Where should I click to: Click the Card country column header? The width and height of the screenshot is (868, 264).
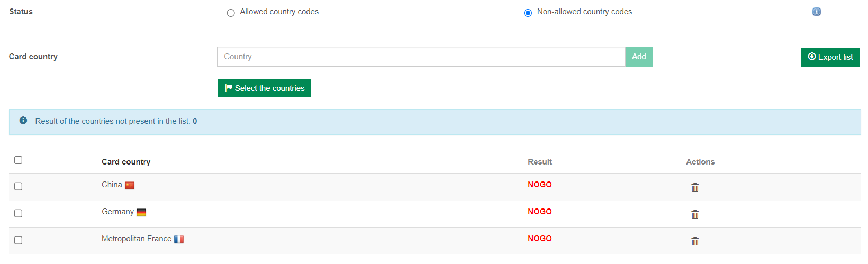126,162
